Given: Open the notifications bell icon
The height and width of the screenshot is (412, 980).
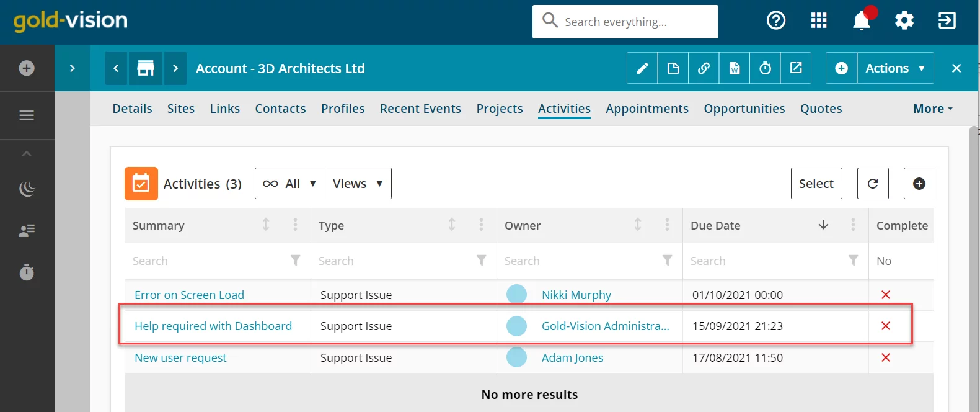Looking at the screenshot, I should click(862, 20).
